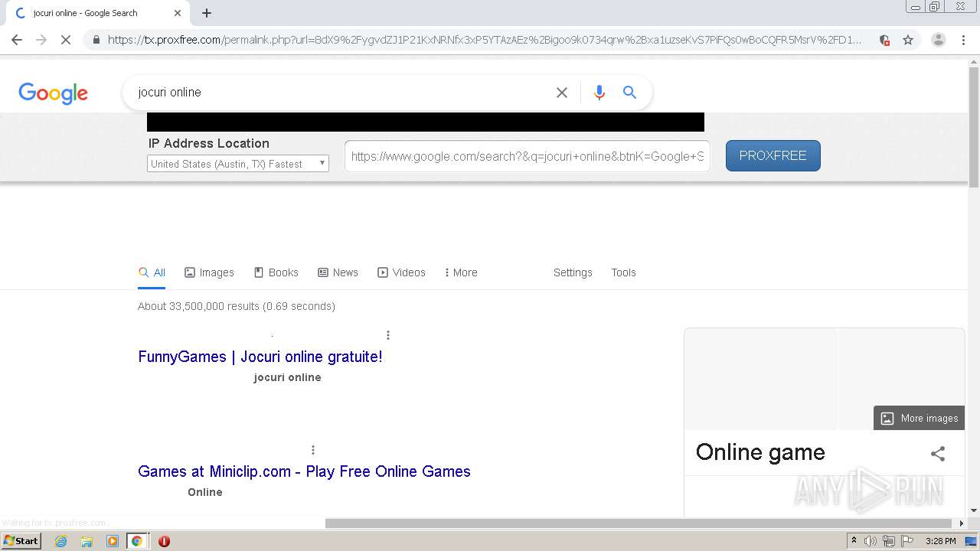Image resolution: width=980 pixels, height=551 pixels.
Task: Launch Internet Explorer from taskbar
Action: 60,541
